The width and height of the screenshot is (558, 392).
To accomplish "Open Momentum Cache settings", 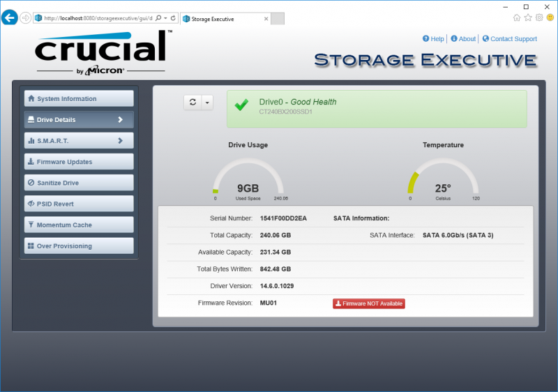I will 79,225.
